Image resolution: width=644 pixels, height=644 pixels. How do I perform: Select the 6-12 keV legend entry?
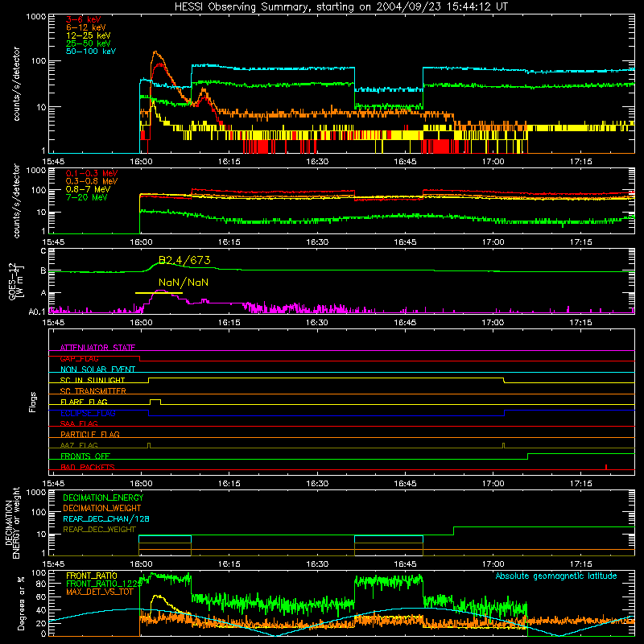coord(86,27)
